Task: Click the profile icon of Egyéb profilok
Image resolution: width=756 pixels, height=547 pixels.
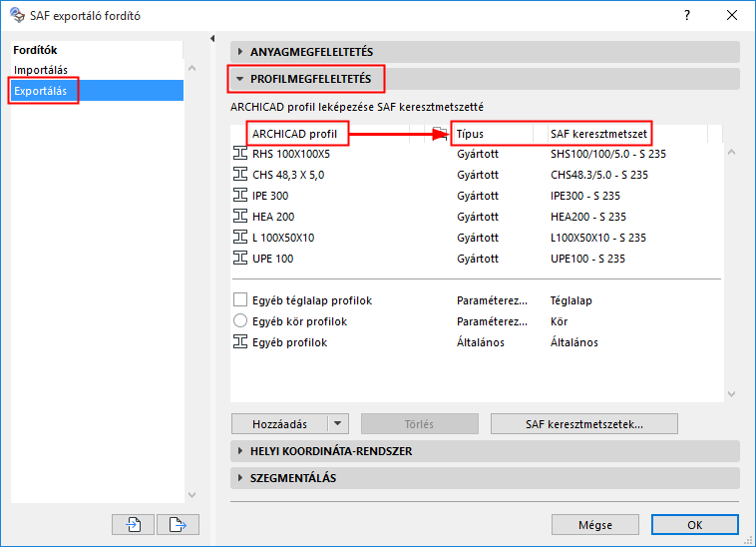Action: coord(240,342)
